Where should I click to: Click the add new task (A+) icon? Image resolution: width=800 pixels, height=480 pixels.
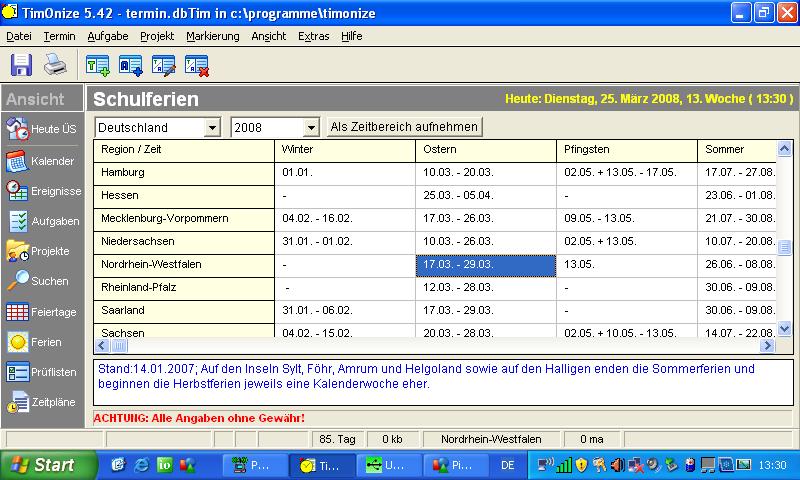(130, 66)
